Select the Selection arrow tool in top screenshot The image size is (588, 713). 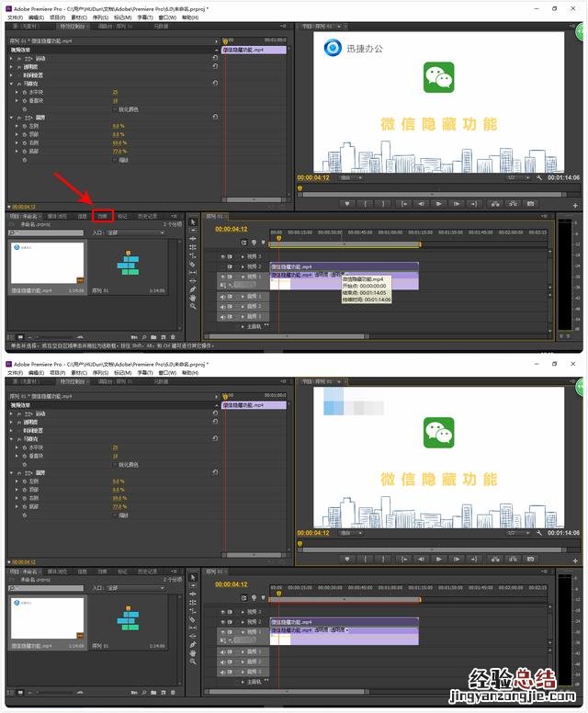coord(193,222)
